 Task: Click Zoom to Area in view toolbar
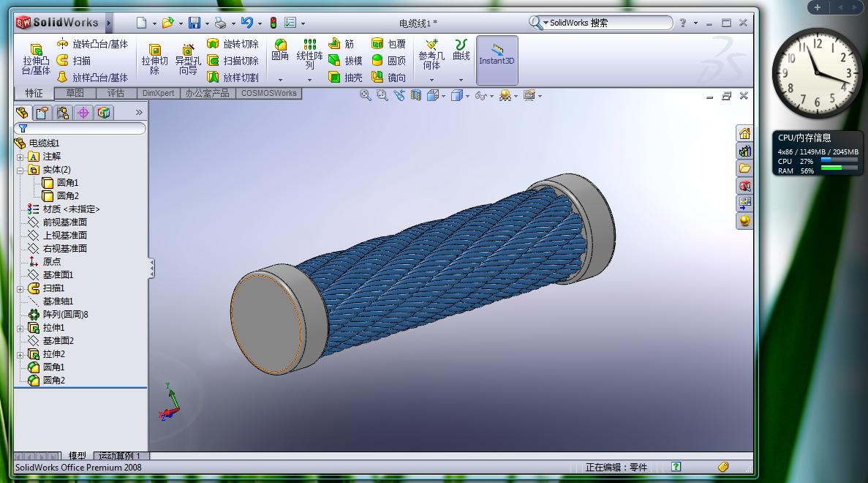coord(382,95)
